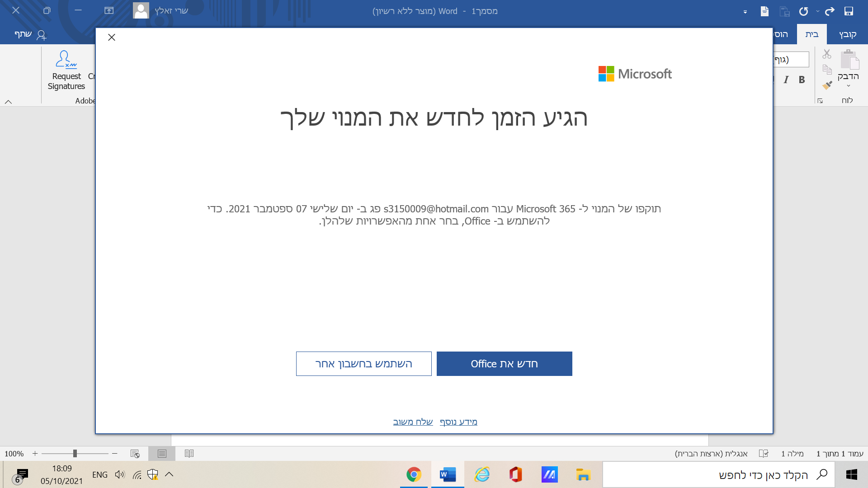The image size is (868, 488).
Task: Toggle Bold formatting button
Action: tap(802, 80)
